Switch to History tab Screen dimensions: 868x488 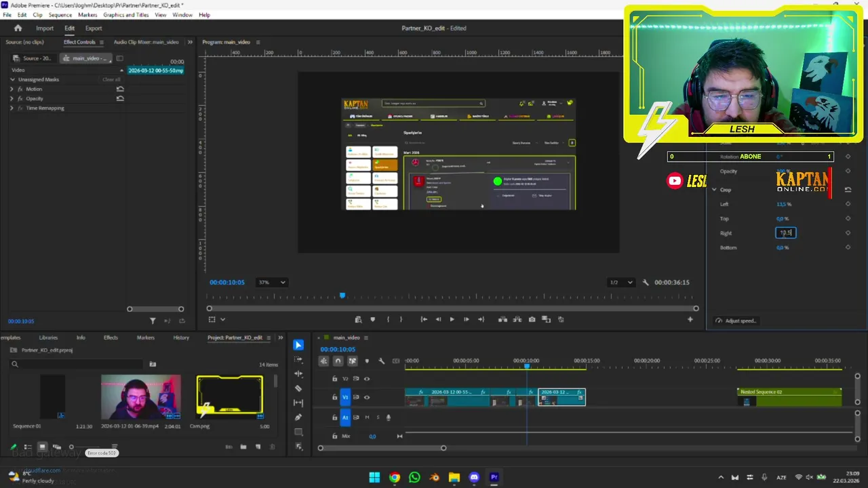point(181,338)
